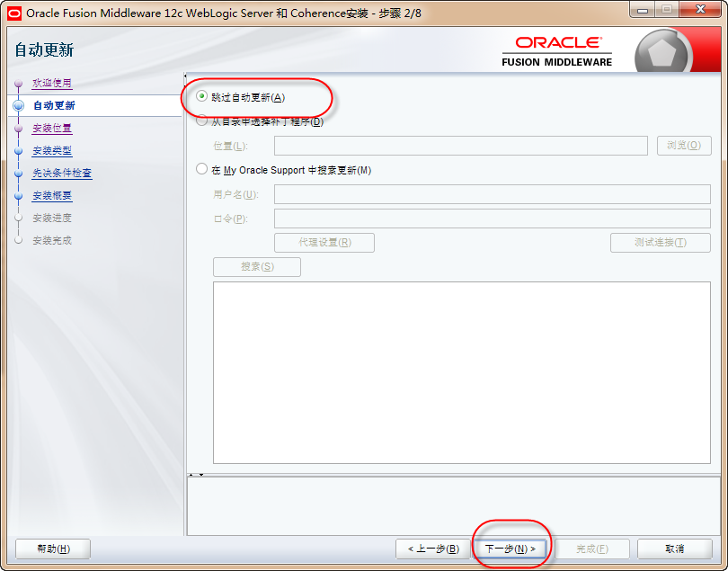Focus the 口令(P) password field
The width and height of the screenshot is (728, 571).
click(x=493, y=219)
